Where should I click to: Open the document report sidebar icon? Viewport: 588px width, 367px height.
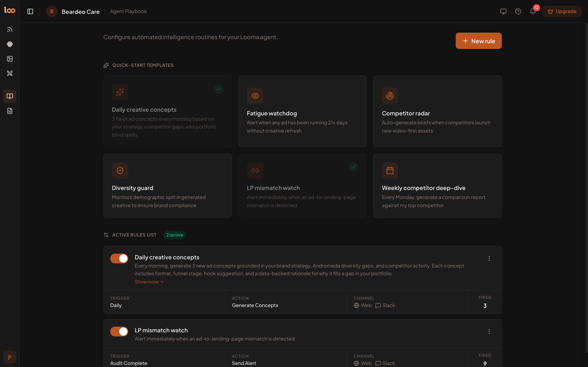point(10,111)
